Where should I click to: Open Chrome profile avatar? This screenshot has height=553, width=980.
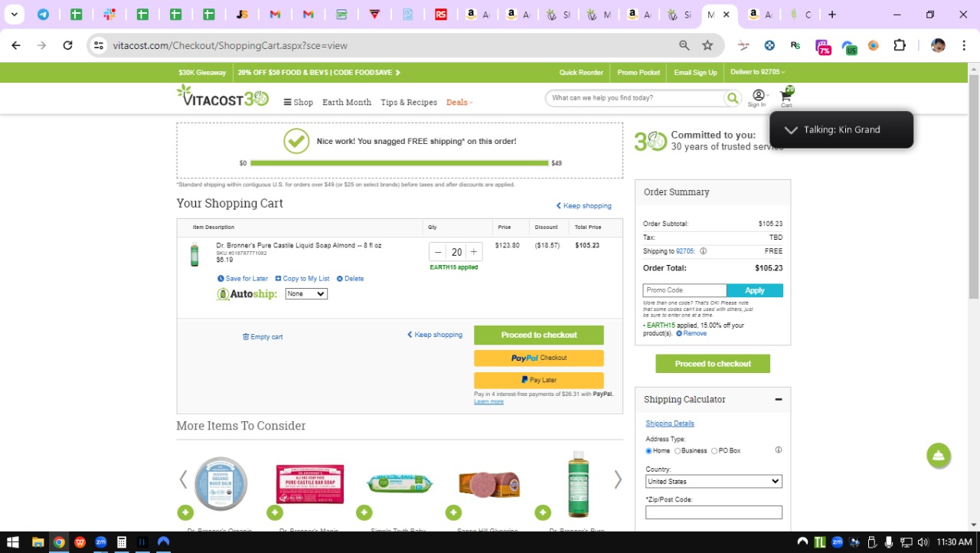938,45
